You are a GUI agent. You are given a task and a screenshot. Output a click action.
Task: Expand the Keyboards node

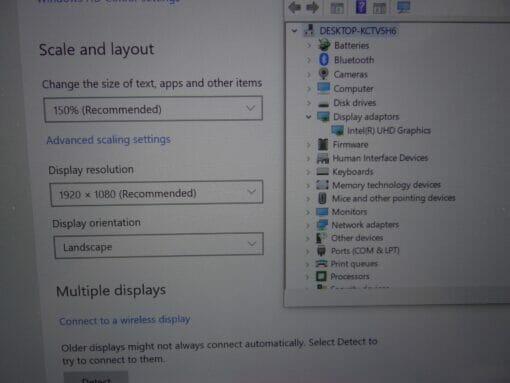pyautogui.click(x=308, y=172)
